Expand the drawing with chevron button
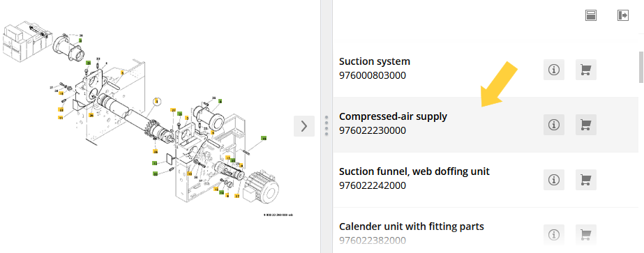 click(304, 126)
